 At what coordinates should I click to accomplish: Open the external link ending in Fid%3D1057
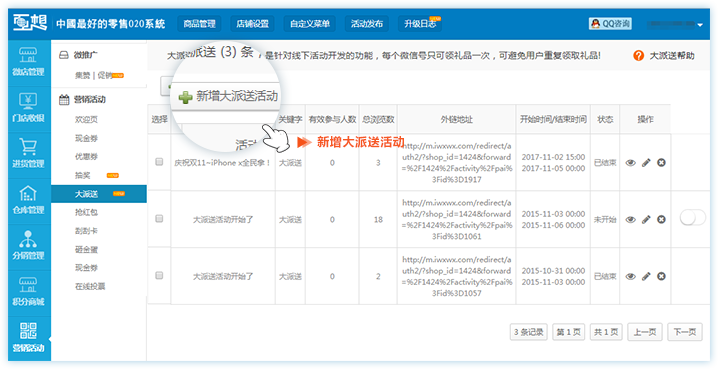pyautogui.click(x=457, y=276)
